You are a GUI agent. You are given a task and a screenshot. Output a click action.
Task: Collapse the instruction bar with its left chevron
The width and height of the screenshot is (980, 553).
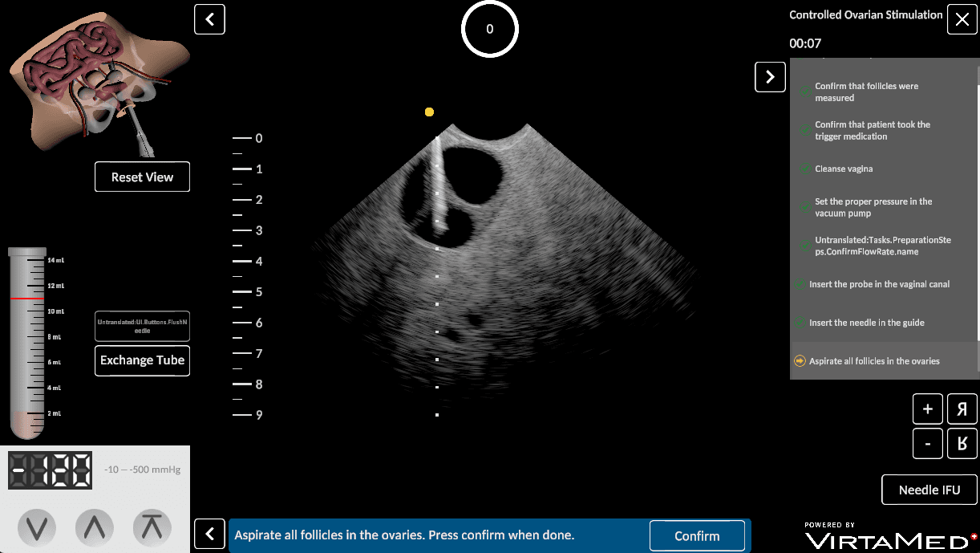coord(209,535)
